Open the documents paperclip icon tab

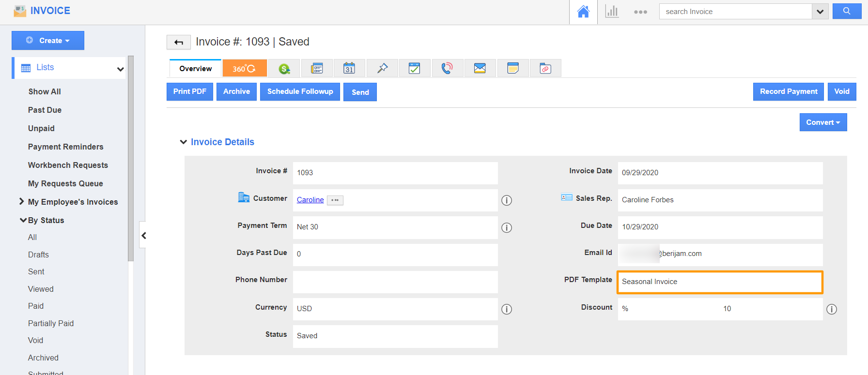(x=545, y=68)
